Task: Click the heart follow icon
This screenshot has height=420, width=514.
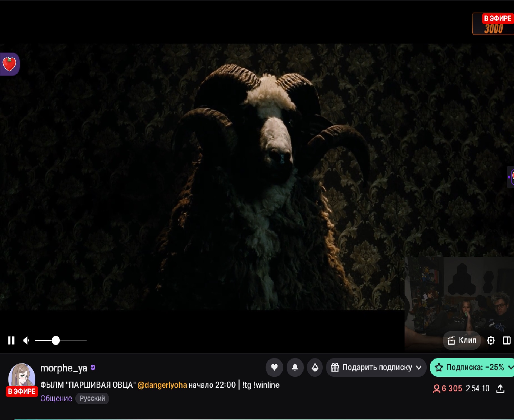Action: pyautogui.click(x=274, y=367)
